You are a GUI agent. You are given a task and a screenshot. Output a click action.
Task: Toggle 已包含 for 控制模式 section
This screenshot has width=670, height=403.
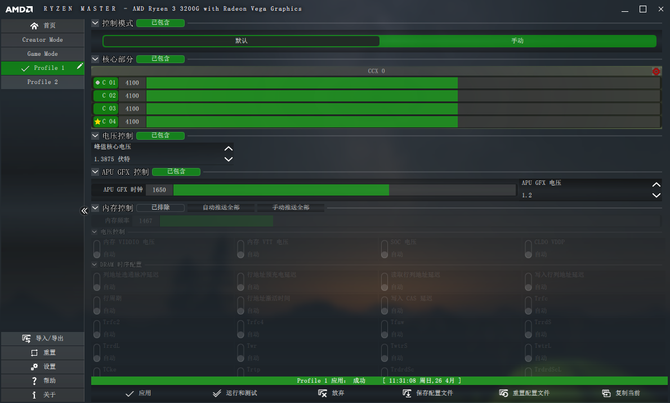[153, 22]
